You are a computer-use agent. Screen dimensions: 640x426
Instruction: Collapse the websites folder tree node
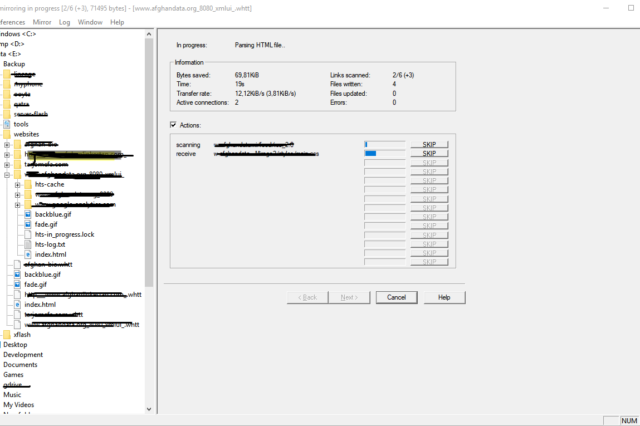pos(1,134)
